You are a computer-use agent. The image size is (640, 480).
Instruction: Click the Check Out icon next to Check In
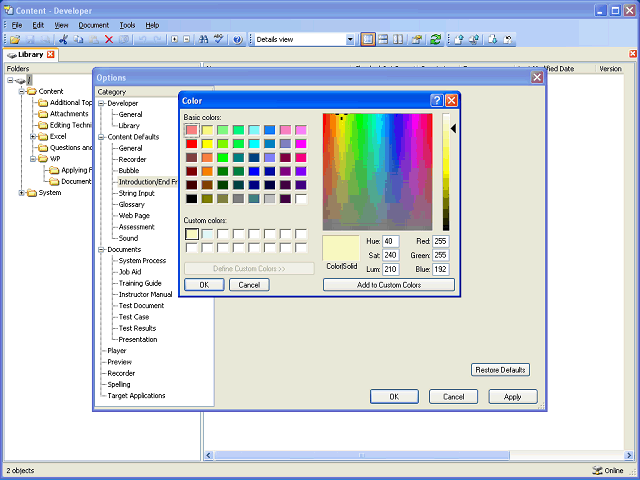click(x=474, y=40)
